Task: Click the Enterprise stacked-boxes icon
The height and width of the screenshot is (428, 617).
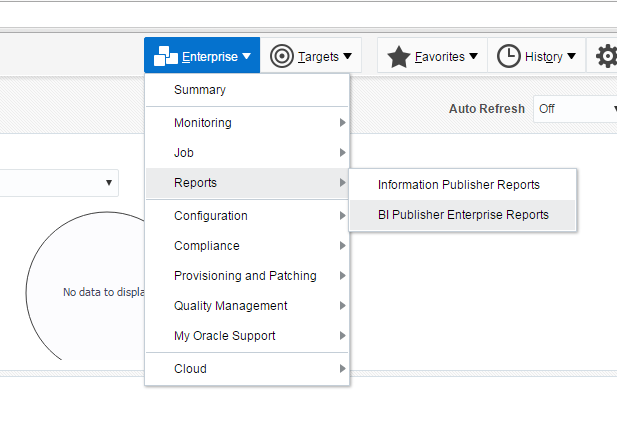Action: click(166, 56)
